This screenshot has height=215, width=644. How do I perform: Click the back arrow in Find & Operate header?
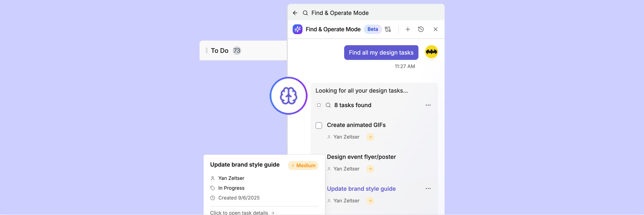(295, 13)
